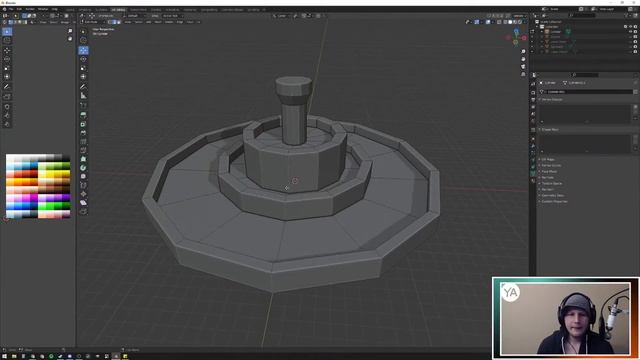Toggle visibility eye for Collection row

point(630,27)
